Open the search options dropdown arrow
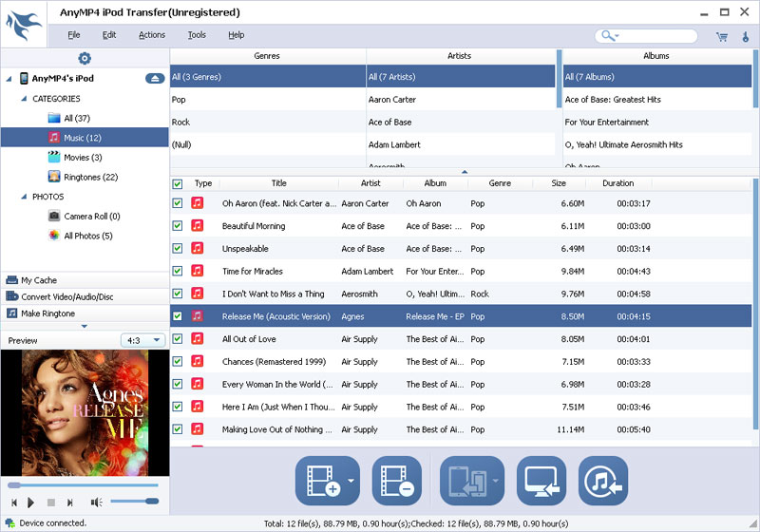Viewport: 760px width, 532px height. click(x=617, y=36)
